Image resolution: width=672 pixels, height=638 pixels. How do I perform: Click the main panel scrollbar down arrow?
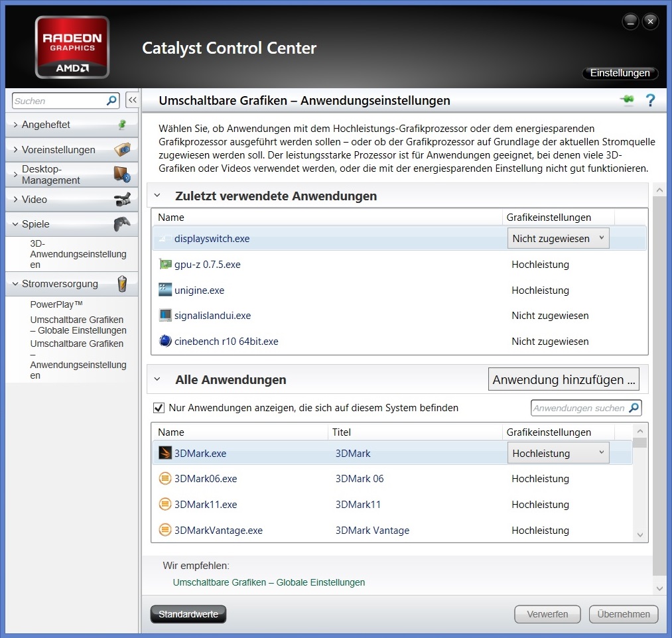[x=659, y=589]
